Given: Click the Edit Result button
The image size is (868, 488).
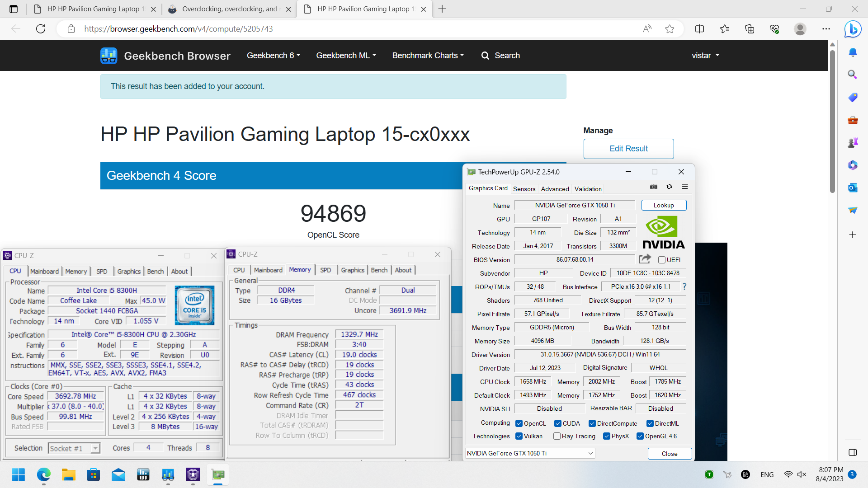Looking at the screenshot, I should coord(628,149).
